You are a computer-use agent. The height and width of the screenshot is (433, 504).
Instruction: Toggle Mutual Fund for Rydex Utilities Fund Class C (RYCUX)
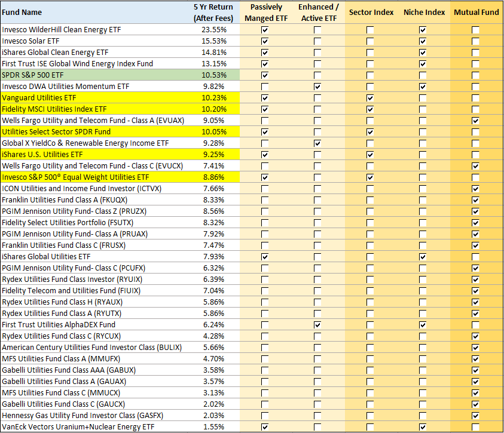pos(475,336)
